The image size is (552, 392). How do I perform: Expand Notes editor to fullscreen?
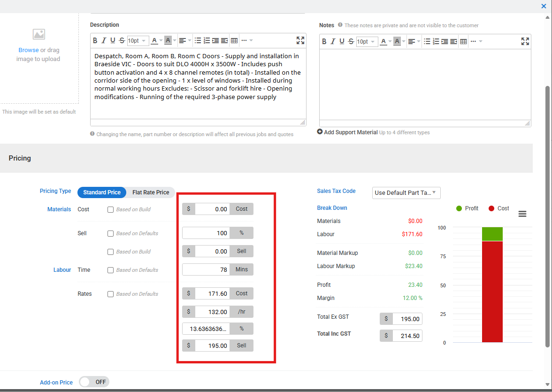525,42
